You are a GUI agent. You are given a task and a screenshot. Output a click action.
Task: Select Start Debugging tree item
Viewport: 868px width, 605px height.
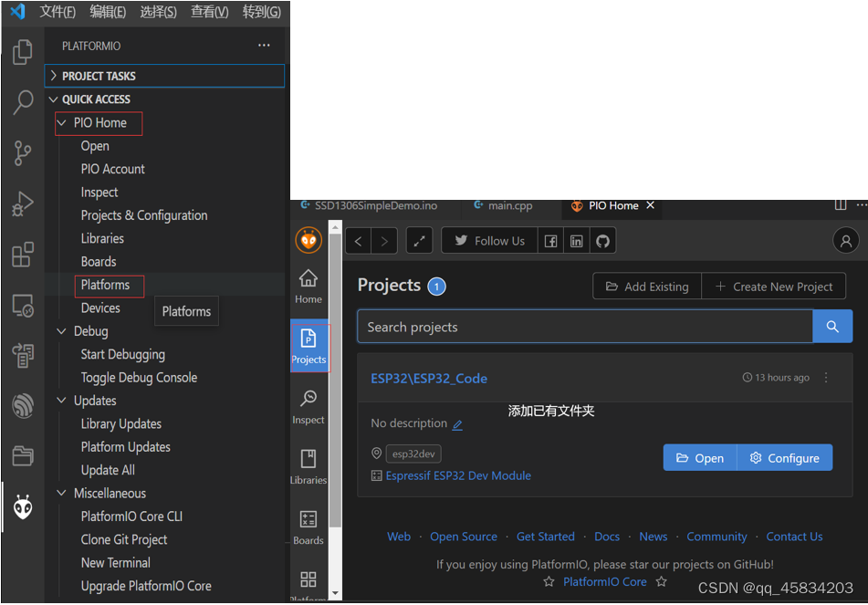[123, 354]
